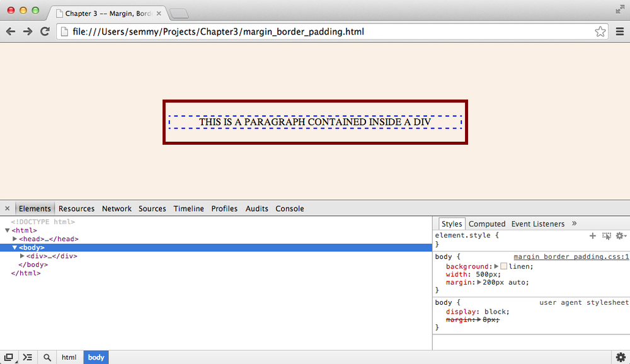Open the DevTools settings gear
The height and width of the screenshot is (364, 630).
click(x=621, y=357)
